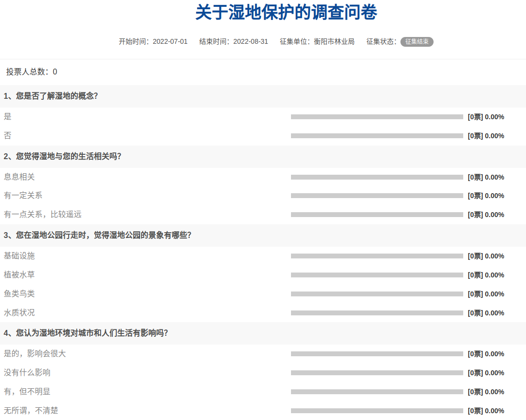526x420 pixels.
Task: Select the option 水质状况
Action: point(19,312)
